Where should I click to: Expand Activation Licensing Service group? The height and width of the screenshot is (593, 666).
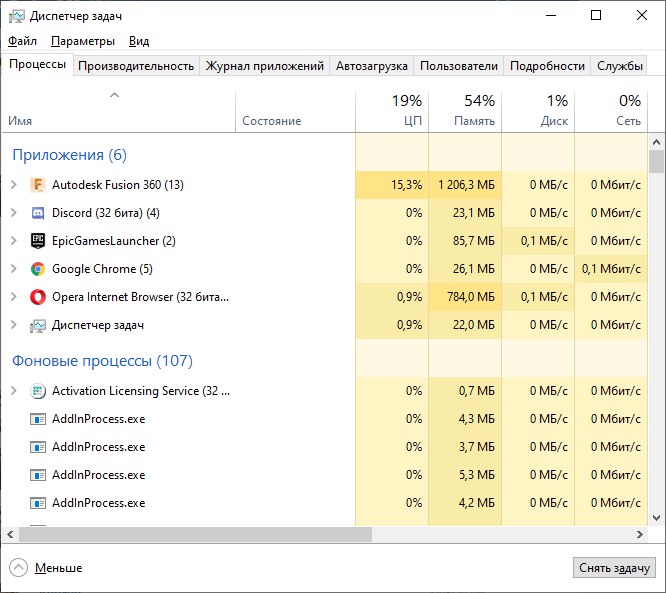click(14, 391)
